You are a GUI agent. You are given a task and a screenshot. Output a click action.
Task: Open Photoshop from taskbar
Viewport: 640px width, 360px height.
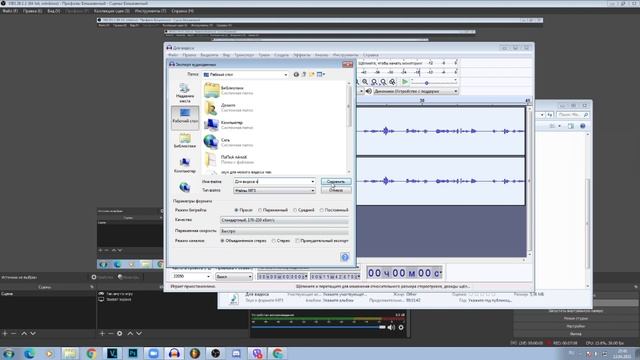(x=133, y=353)
